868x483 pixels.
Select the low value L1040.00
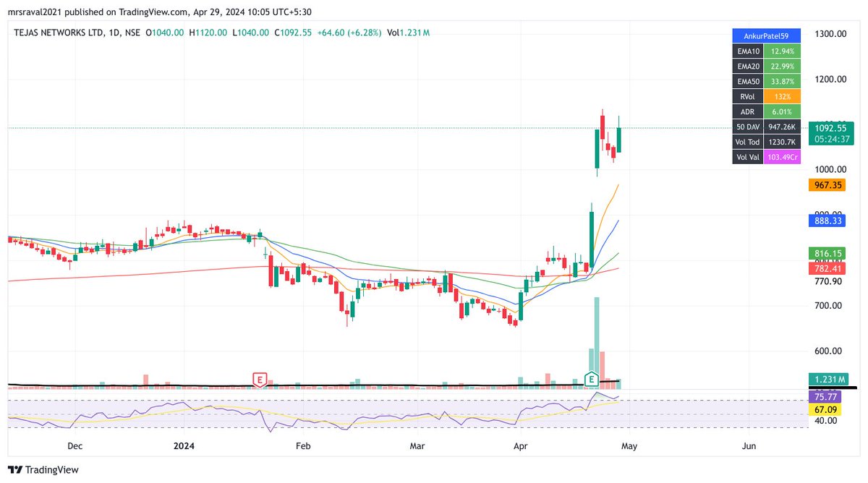250,33
